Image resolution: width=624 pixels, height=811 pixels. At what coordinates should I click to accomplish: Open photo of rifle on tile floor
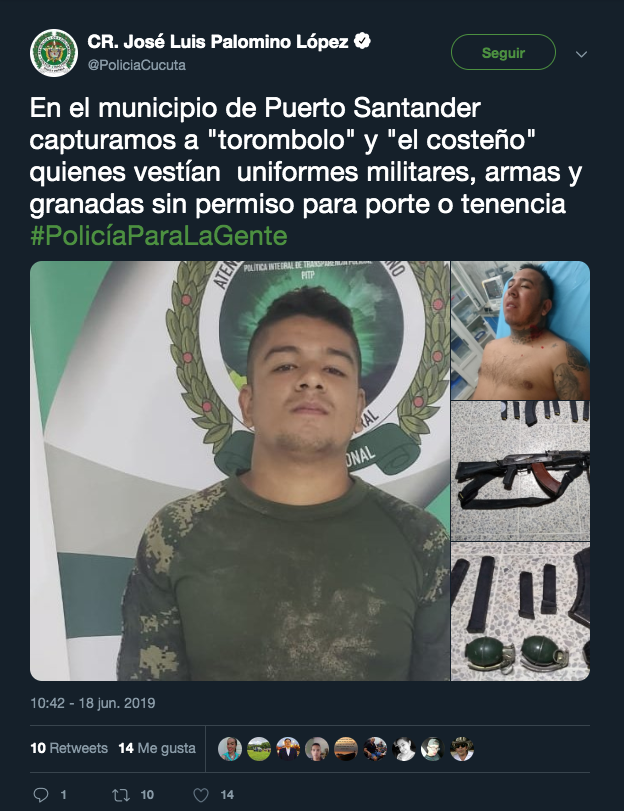[520, 471]
